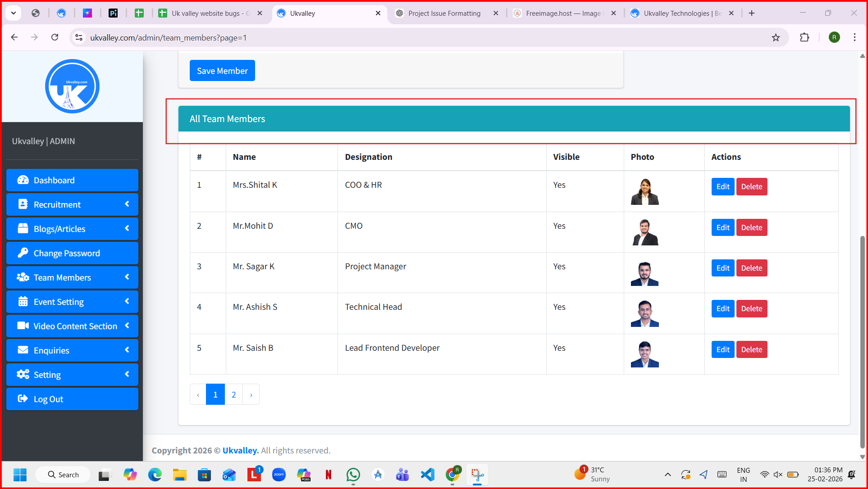This screenshot has height=489, width=868.
Task: Bookmark this page with star icon
Action: pos(776,38)
